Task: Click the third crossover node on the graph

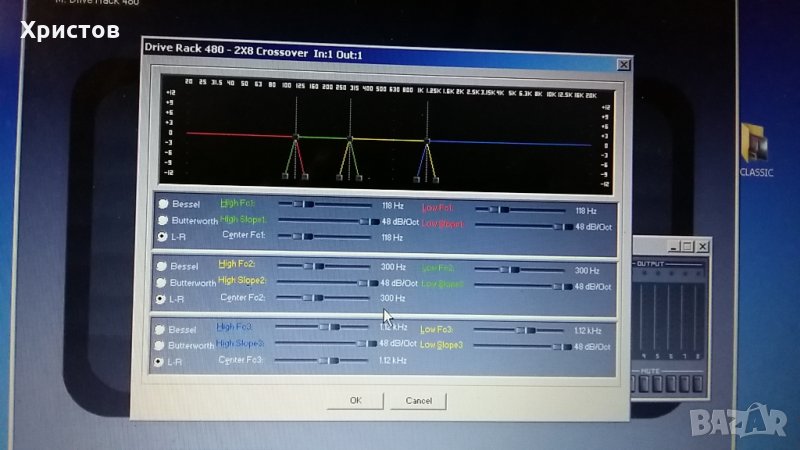Action: (427, 140)
